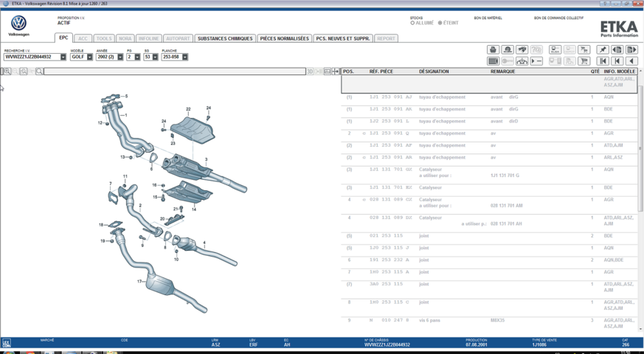This screenshot has height=354, width=644.
Task: Open the REPORT tab
Action: [x=386, y=38]
